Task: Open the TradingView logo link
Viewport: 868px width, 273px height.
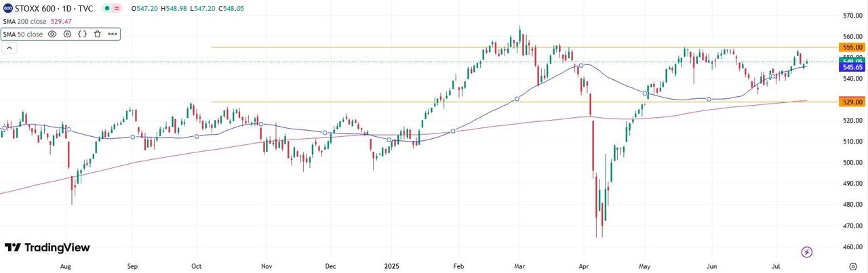Action: (x=47, y=248)
